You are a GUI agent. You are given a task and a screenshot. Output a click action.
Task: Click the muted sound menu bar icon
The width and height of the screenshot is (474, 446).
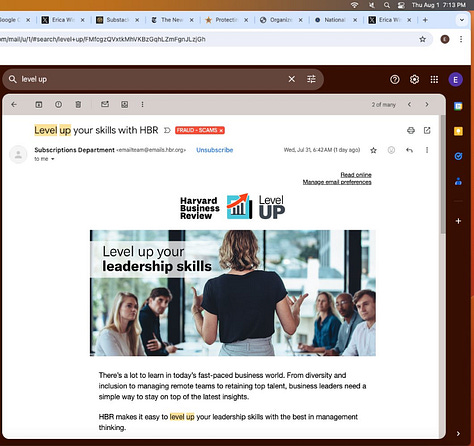click(372, 5)
